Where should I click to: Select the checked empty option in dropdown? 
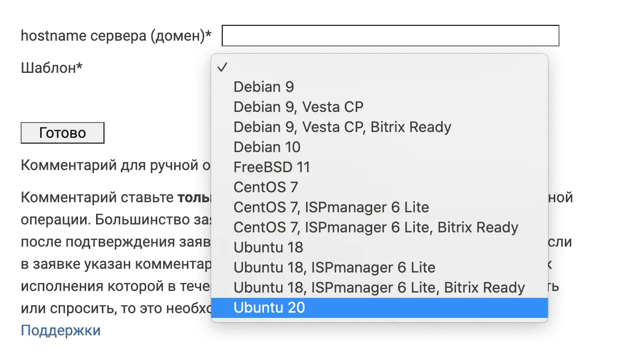379,67
